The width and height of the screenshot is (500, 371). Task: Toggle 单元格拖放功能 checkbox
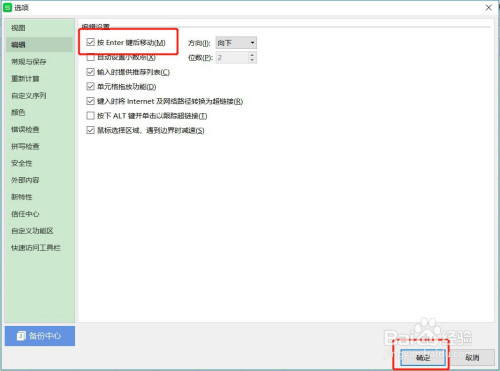click(x=90, y=87)
